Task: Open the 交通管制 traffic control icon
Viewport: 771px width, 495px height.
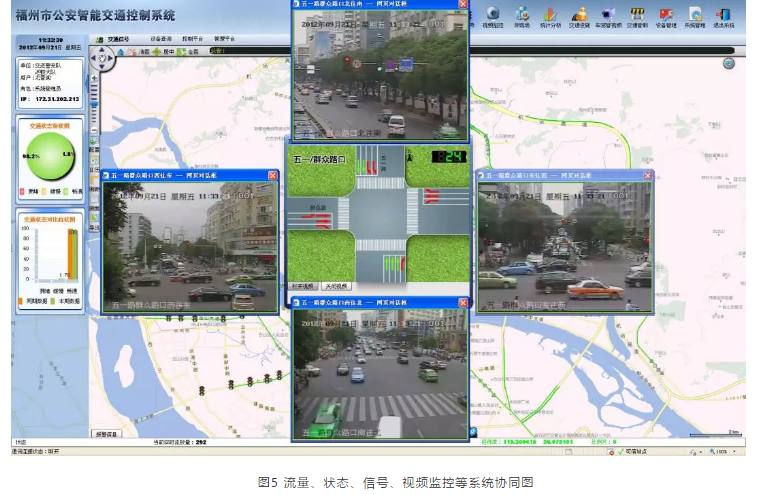Action: click(x=637, y=16)
